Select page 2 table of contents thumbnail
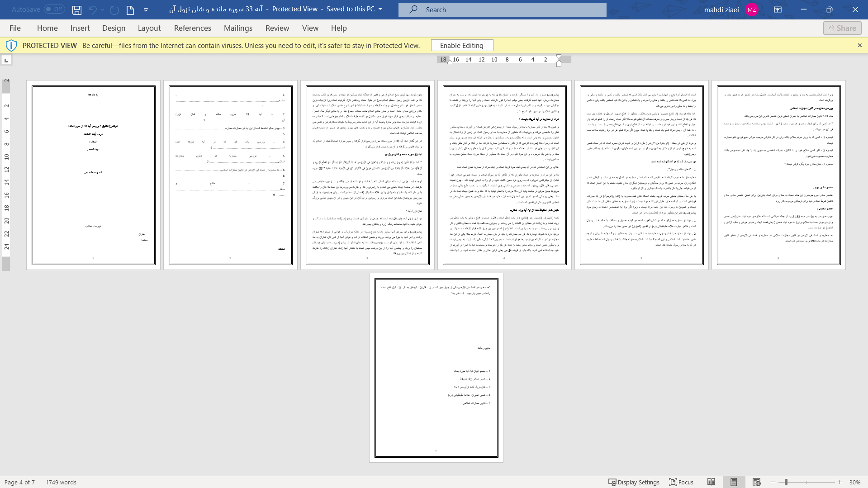This screenshot has width=868, height=488. [231, 175]
